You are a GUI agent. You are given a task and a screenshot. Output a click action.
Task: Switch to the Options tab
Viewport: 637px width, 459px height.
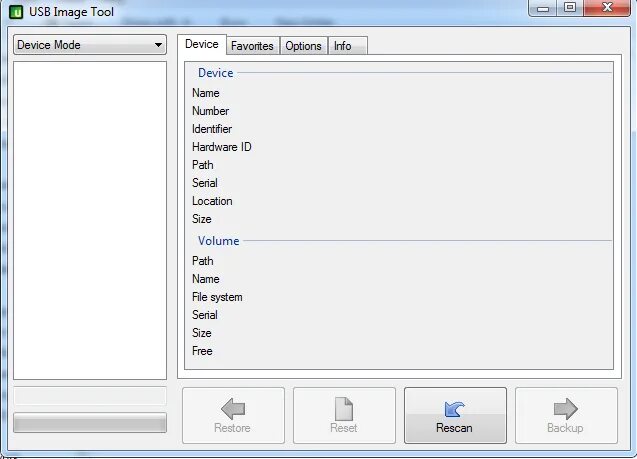tap(303, 46)
